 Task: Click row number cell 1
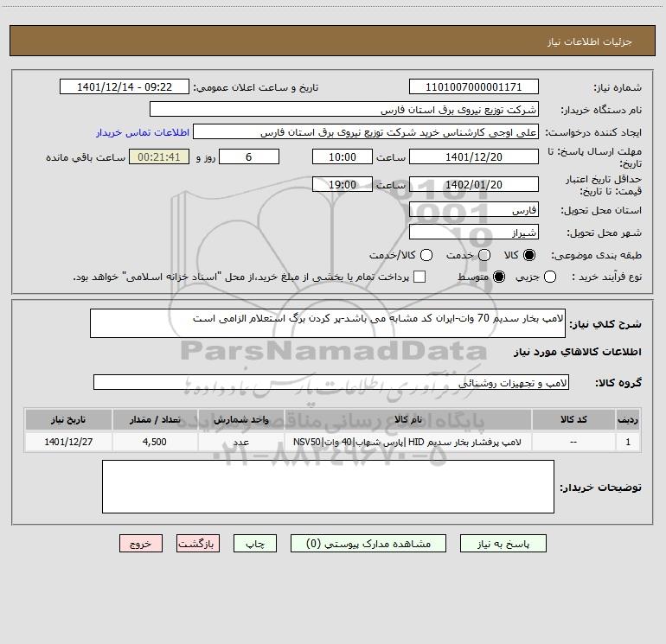click(628, 442)
